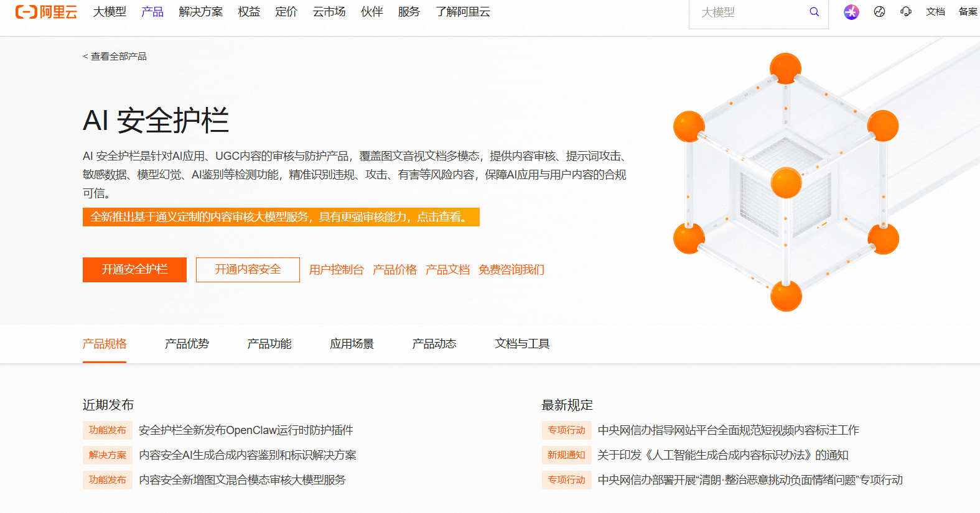Open the 产品价格 link
Viewport: 980px width, 513px height.
[394, 270]
